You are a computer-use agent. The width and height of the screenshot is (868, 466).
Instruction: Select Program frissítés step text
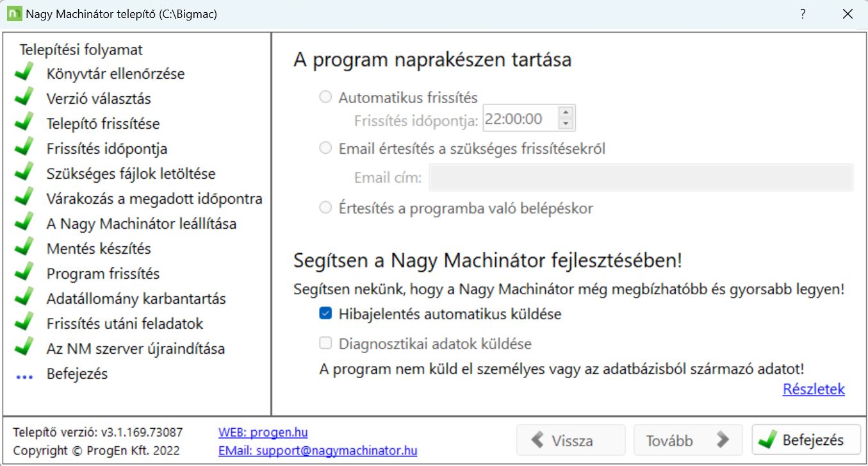point(103,274)
